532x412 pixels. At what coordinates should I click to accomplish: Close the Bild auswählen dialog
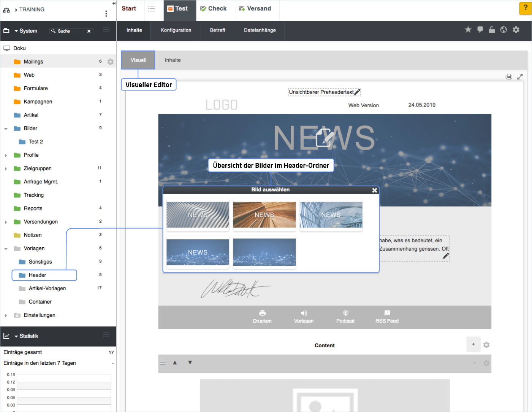(x=374, y=190)
